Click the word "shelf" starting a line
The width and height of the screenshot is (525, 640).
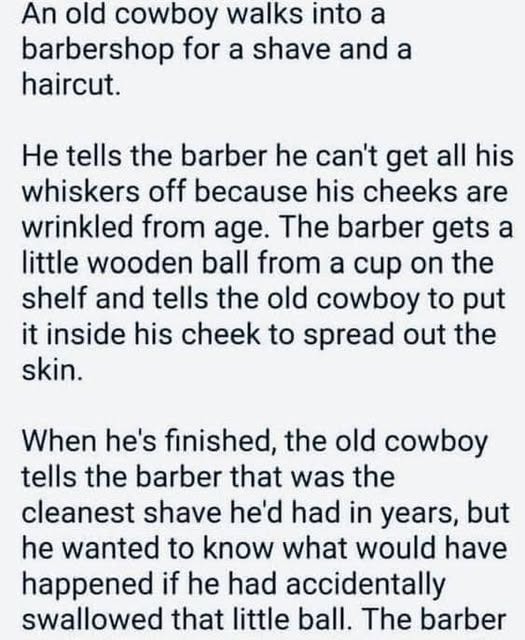pyautogui.click(x=54, y=298)
